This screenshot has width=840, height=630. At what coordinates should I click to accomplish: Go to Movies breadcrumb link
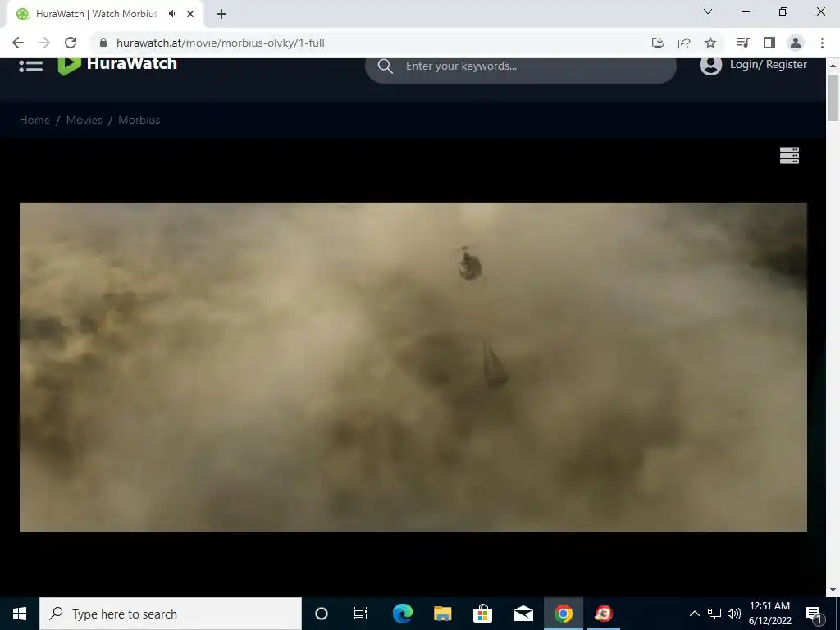pos(84,120)
